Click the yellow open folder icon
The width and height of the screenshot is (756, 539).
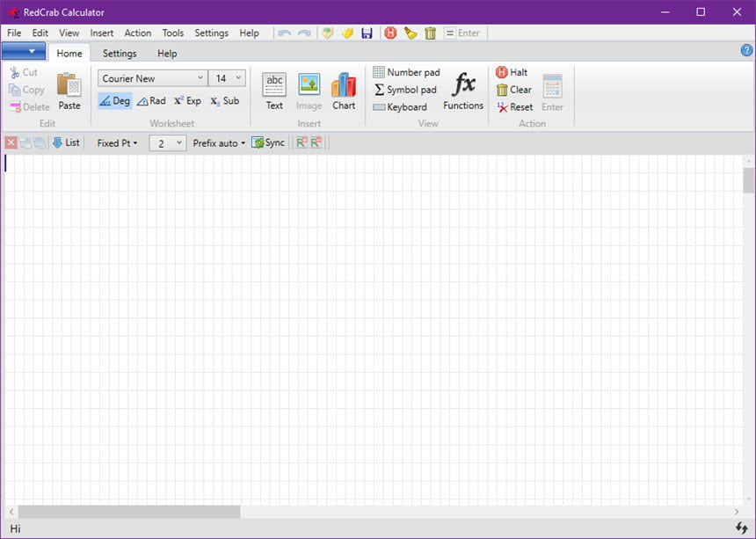pyautogui.click(x=347, y=33)
